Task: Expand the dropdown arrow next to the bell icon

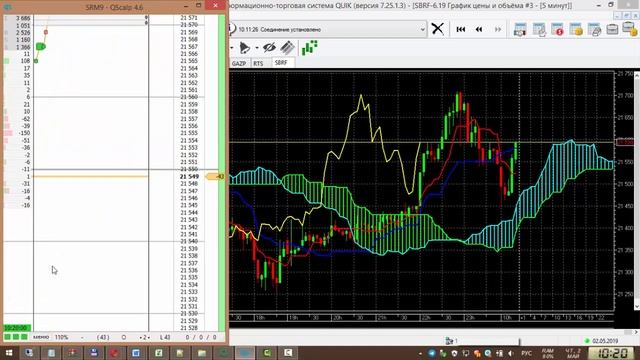Action: (257, 48)
